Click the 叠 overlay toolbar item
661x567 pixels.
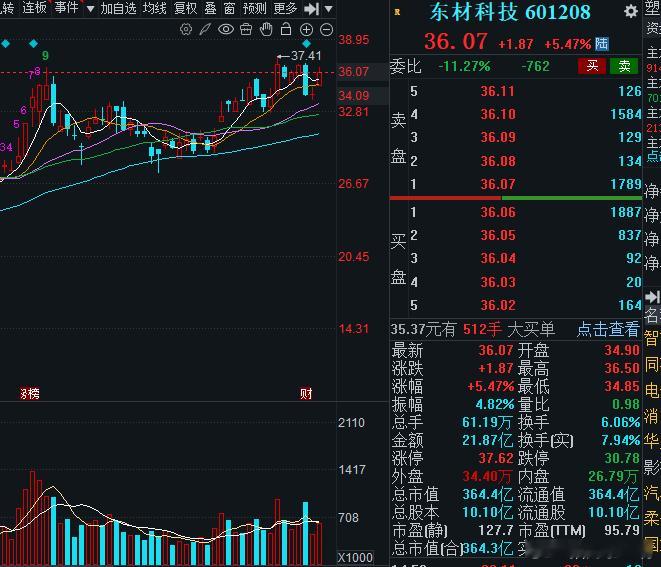210,8
